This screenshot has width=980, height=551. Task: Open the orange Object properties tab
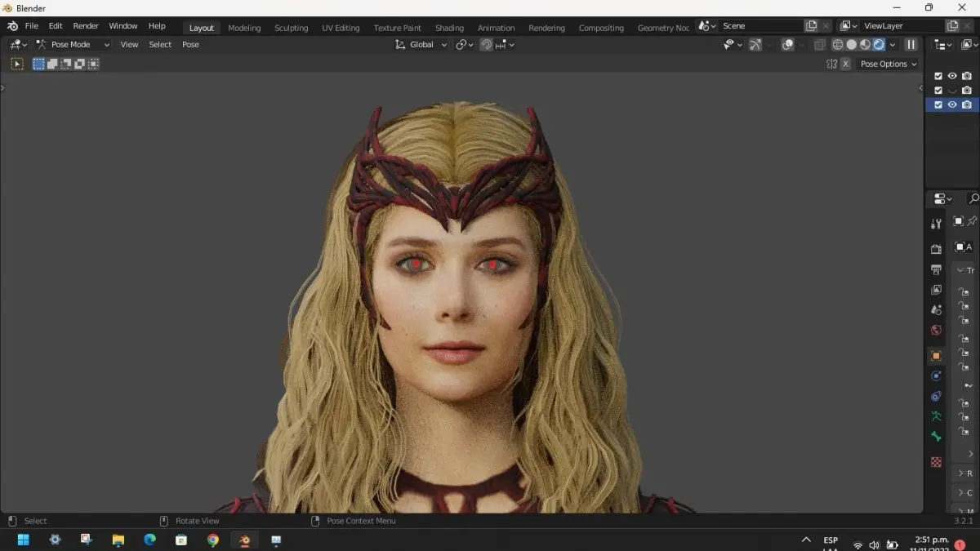(937, 356)
